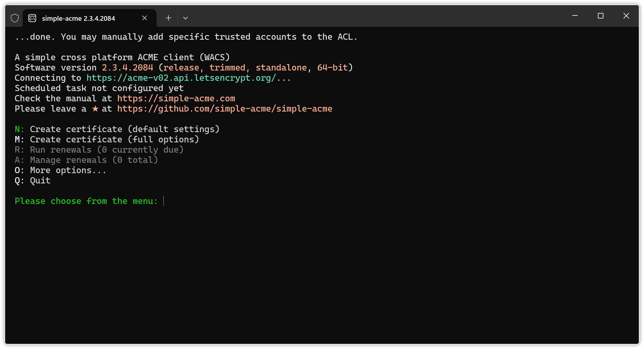The image size is (644, 349).
Task: Click the 'M: Create certificate (full options)' line
Action: point(107,140)
